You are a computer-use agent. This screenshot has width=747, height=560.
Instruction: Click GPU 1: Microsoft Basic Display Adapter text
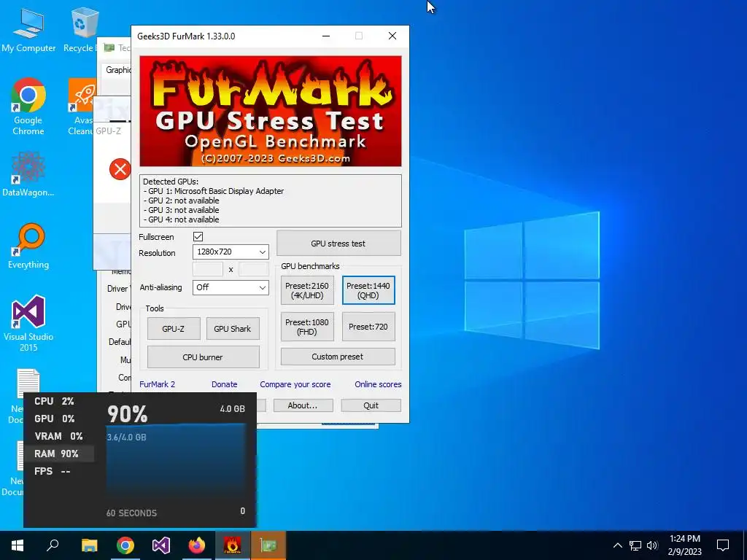pos(214,191)
